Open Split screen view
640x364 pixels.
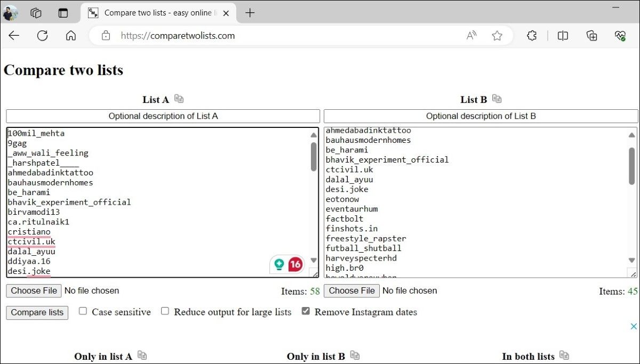click(x=563, y=36)
